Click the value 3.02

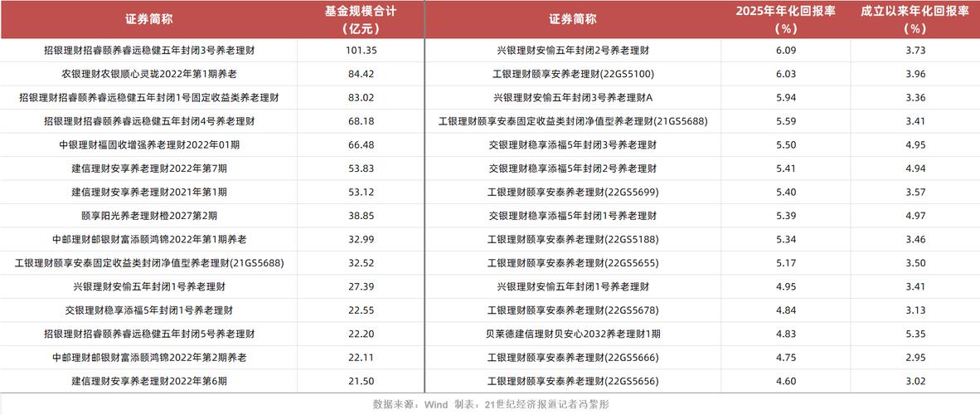click(915, 381)
